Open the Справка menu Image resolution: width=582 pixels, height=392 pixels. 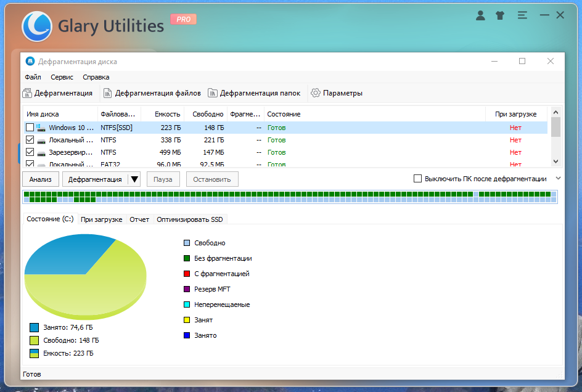(x=96, y=77)
